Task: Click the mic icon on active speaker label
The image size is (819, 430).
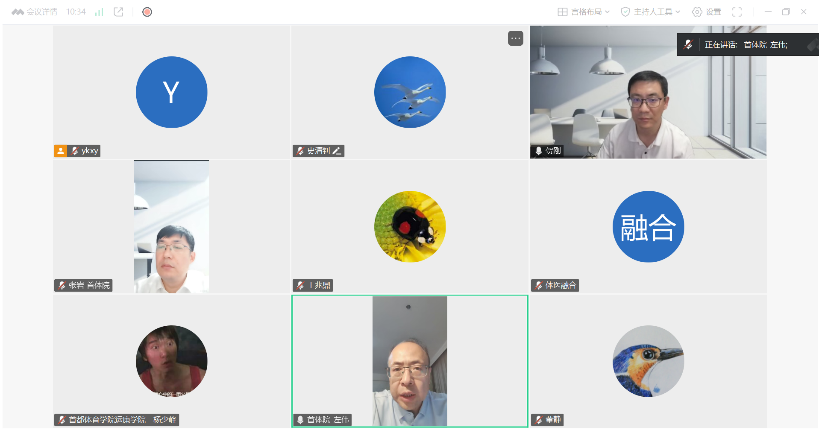Action: click(300, 420)
